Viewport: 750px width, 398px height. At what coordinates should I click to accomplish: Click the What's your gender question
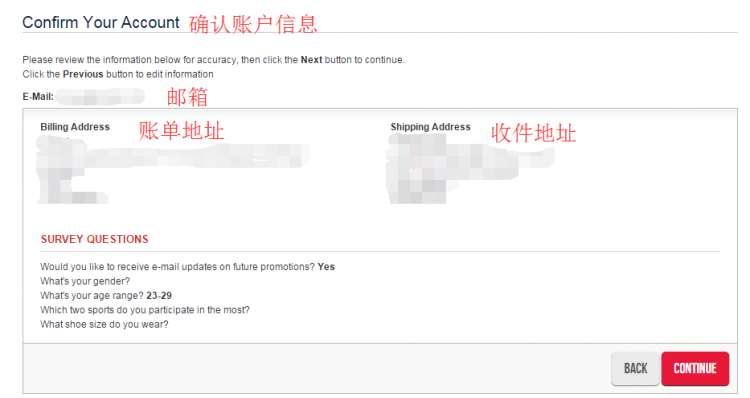[x=85, y=281]
